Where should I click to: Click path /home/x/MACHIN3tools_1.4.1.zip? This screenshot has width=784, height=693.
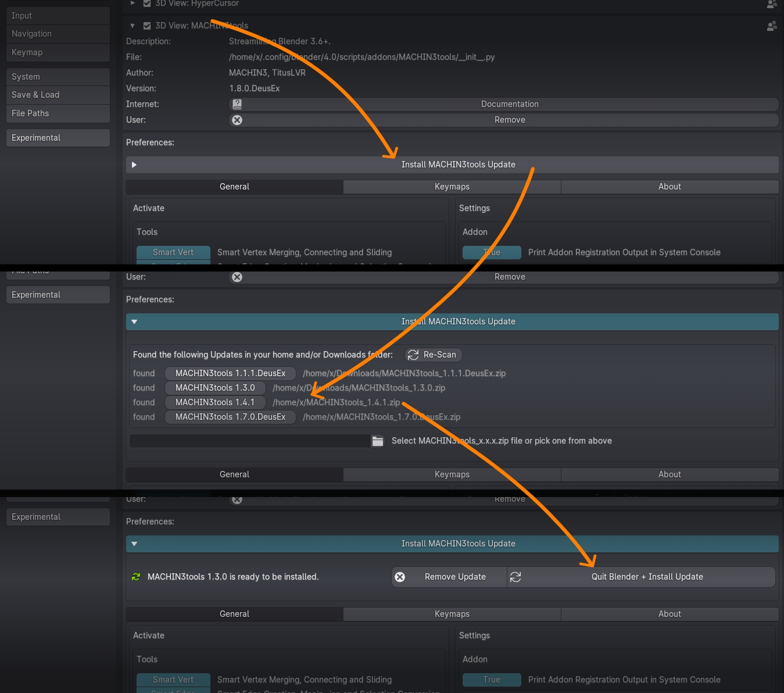pos(336,402)
